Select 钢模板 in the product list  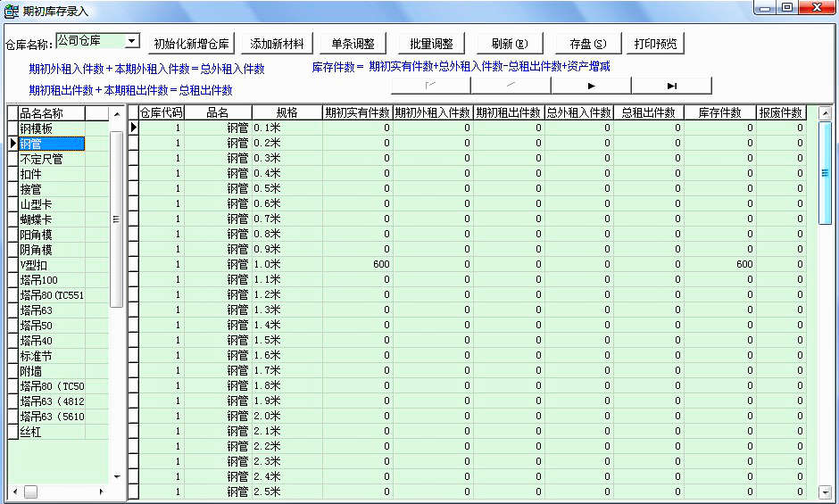click(x=52, y=128)
